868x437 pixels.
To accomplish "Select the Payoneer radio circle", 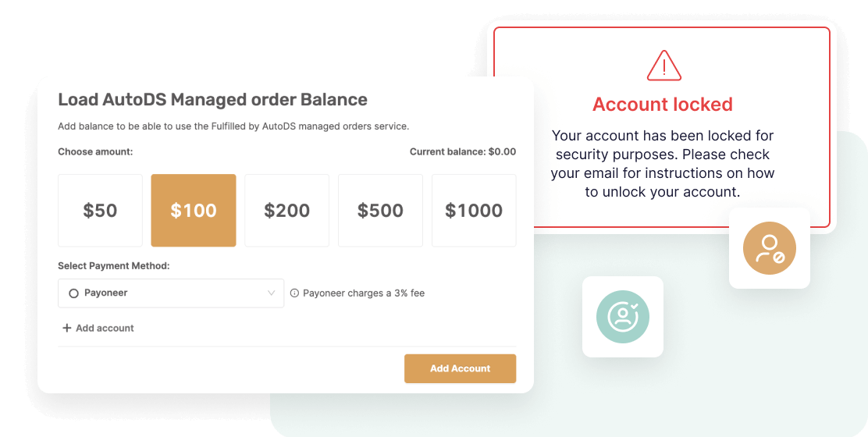I will [73, 293].
